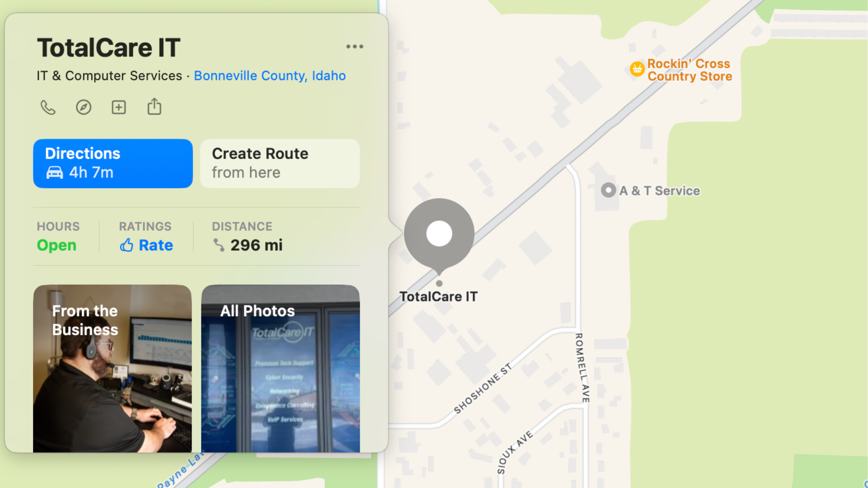Click the Create Route from here button

(281, 163)
